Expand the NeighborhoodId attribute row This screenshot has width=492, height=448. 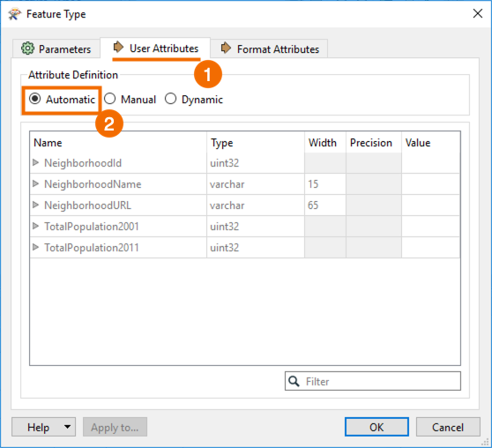click(35, 162)
